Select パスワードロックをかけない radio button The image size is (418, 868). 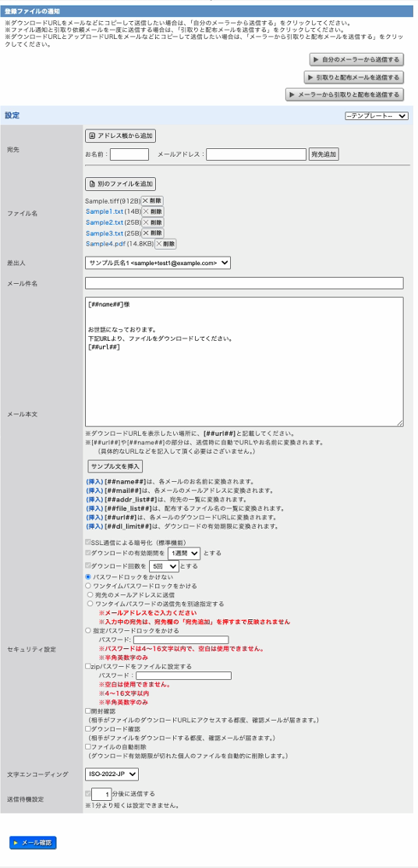click(x=88, y=576)
